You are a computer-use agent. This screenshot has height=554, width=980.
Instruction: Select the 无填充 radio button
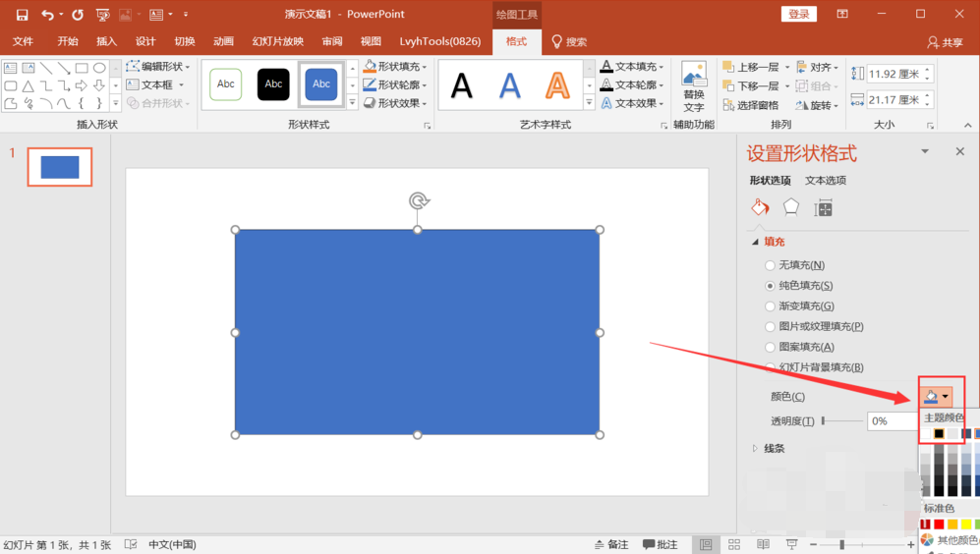771,265
